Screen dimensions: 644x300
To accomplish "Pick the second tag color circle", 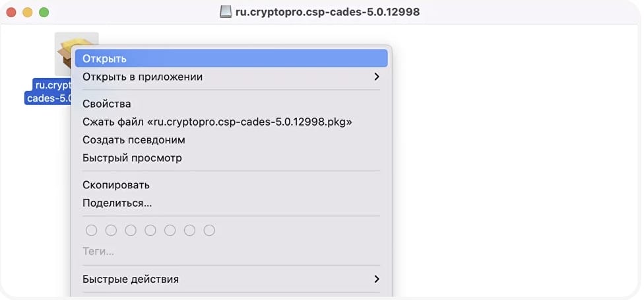I will pos(112,231).
